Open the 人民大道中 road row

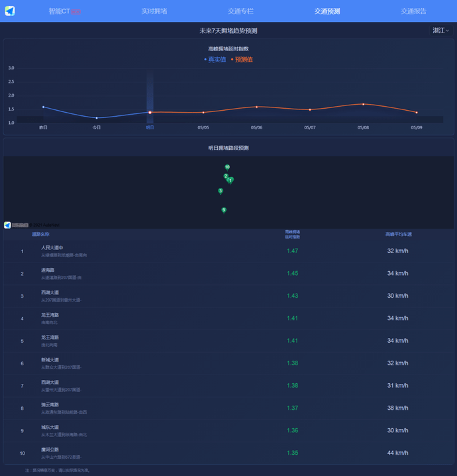(x=52, y=248)
